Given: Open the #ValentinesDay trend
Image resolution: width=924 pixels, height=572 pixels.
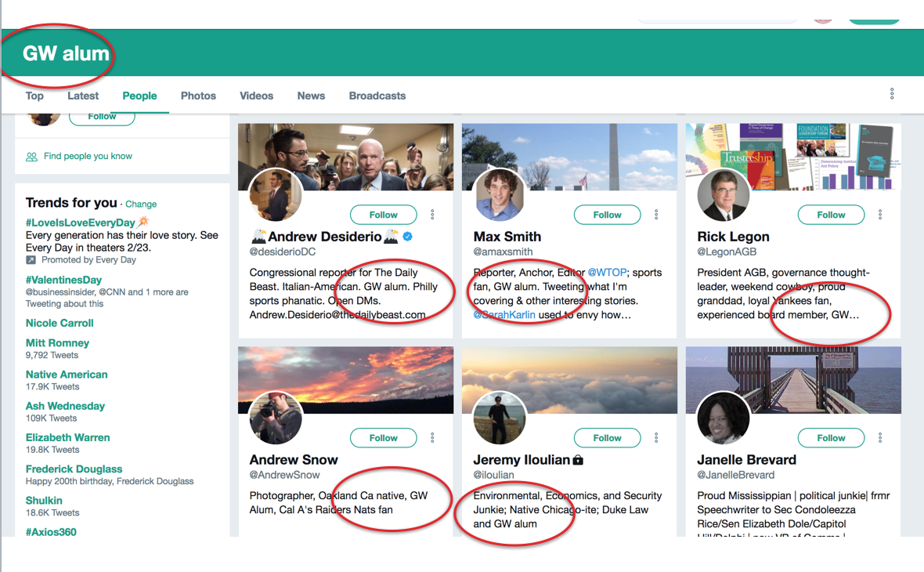Looking at the screenshot, I should point(63,280).
